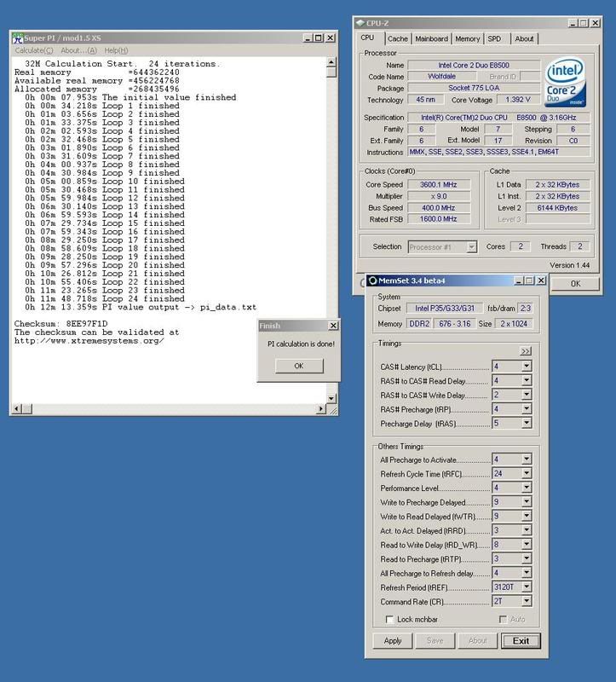Click the Super PI vertical scroll down arrow
The image size is (616, 682).
(x=331, y=398)
